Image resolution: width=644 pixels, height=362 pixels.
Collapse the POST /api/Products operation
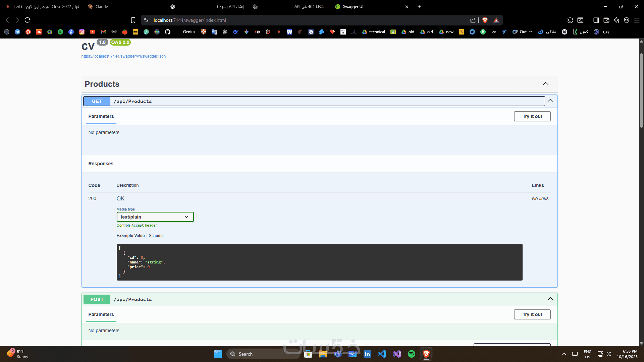[550, 299]
